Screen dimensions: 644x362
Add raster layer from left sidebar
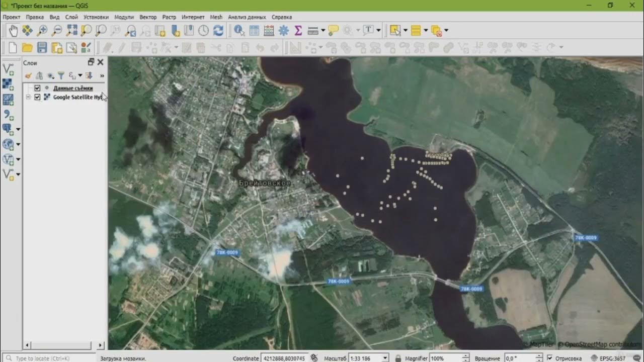[8, 84]
